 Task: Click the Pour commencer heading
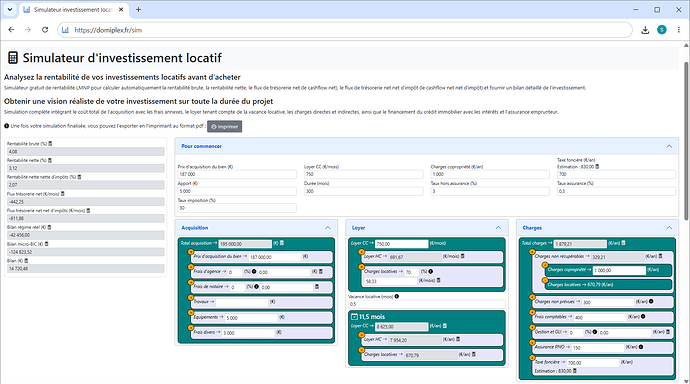click(202, 146)
